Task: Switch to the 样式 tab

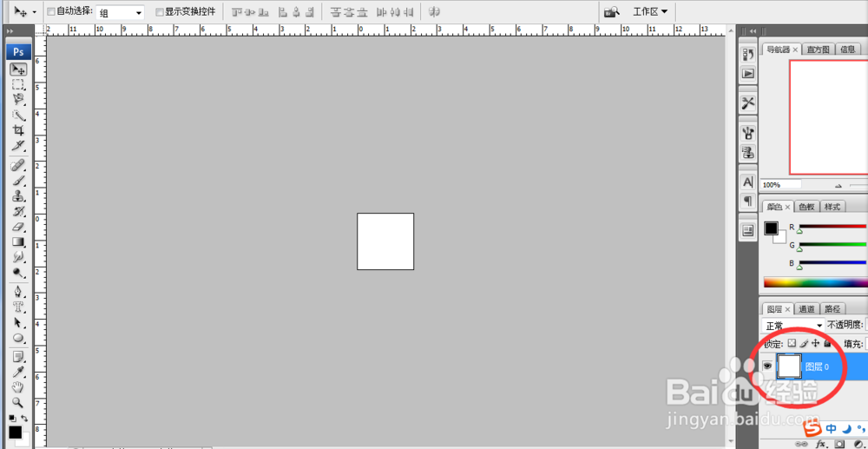Action: [x=832, y=207]
